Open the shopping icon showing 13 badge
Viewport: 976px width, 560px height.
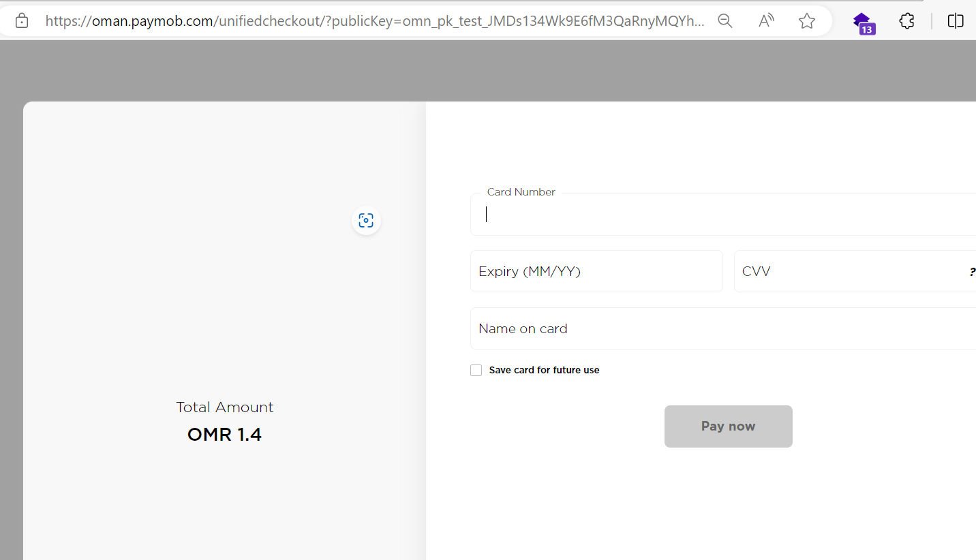pyautogui.click(x=863, y=20)
